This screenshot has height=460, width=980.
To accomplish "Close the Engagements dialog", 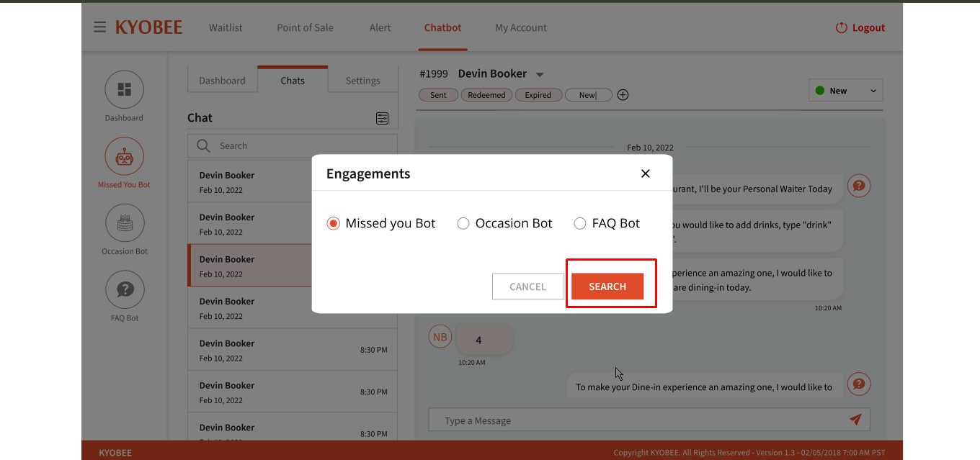I will pyautogui.click(x=646, y=173).
